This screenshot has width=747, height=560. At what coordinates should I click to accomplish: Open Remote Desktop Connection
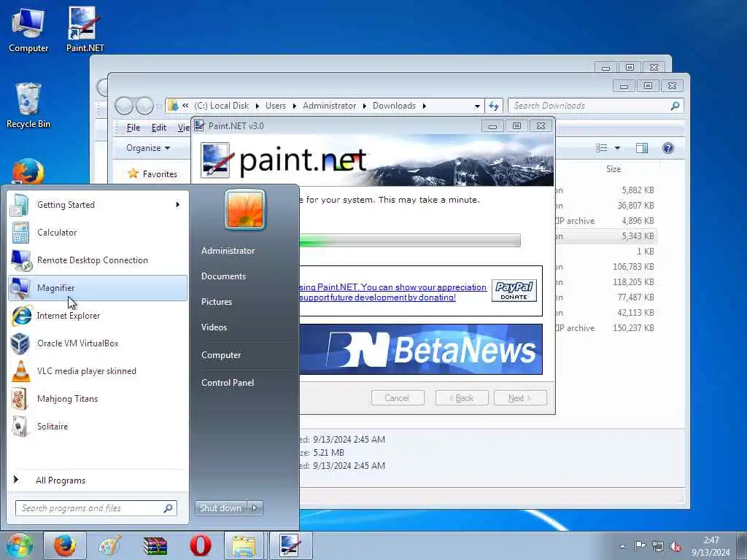click(98, 260)
